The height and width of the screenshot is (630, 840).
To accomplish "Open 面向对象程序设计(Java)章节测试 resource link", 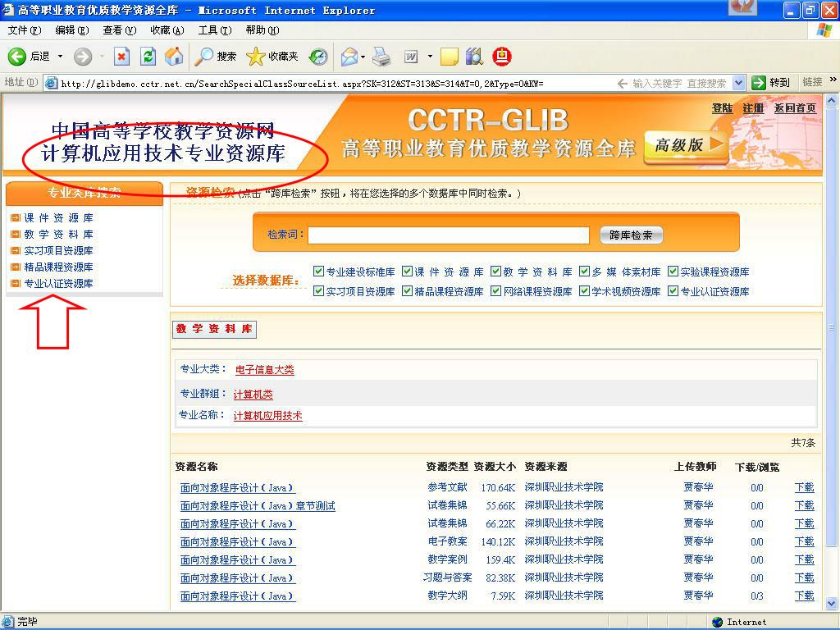I will coord(258,505).
